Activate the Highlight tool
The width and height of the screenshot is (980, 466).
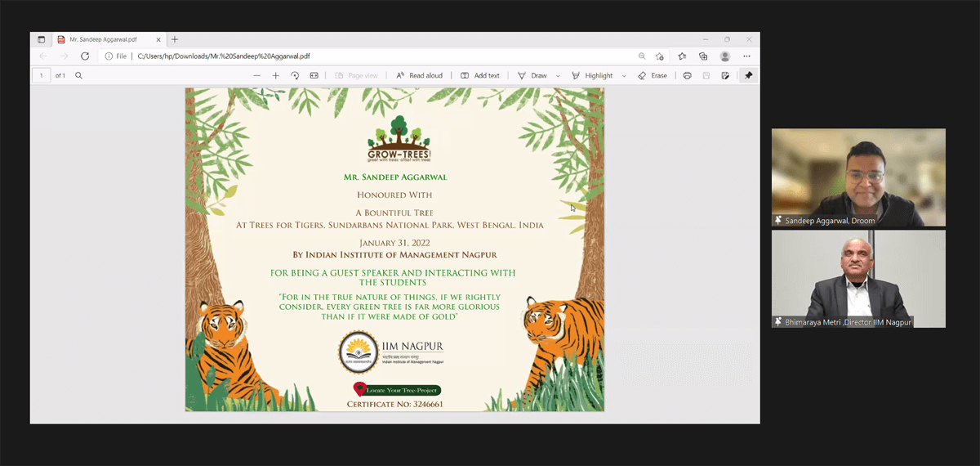tap(592, 75)
